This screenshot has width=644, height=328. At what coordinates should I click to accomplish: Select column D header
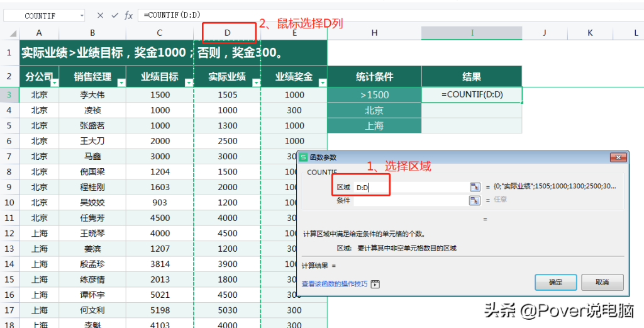(228, 33)
